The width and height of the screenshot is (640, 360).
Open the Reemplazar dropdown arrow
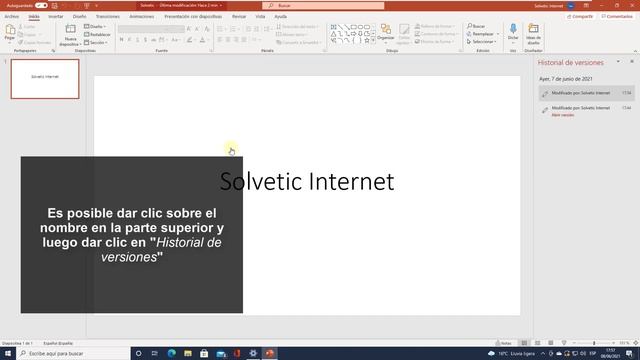click(498, 34)
